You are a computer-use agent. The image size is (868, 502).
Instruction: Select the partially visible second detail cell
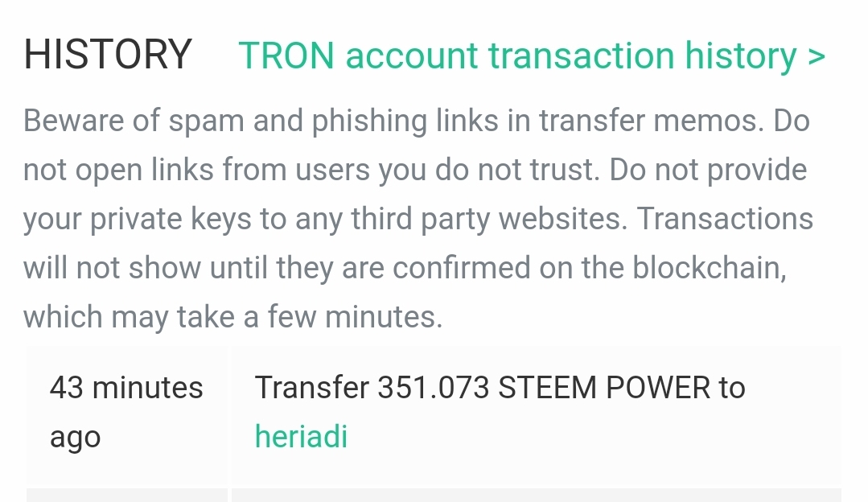537,495
